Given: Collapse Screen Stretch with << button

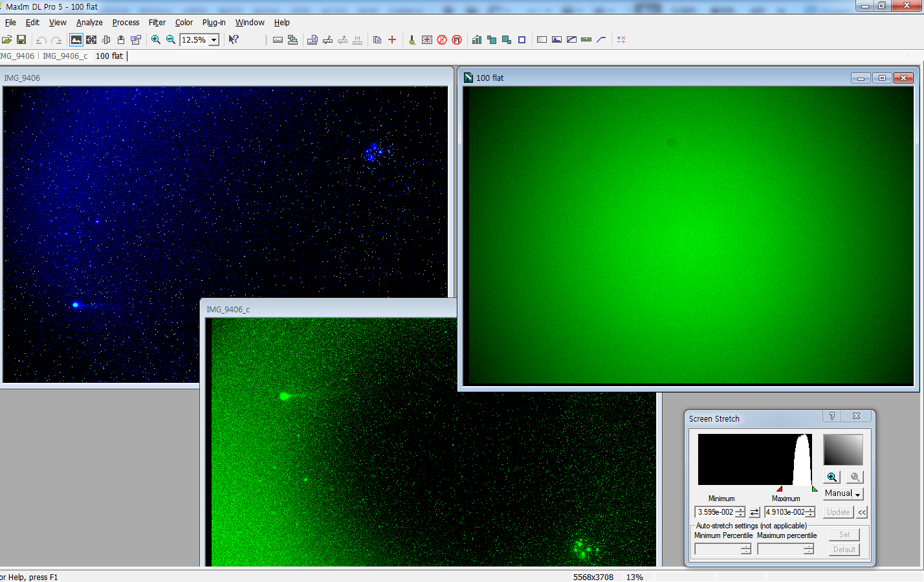Looking at the screenshot, I should (x=862, y=512).
